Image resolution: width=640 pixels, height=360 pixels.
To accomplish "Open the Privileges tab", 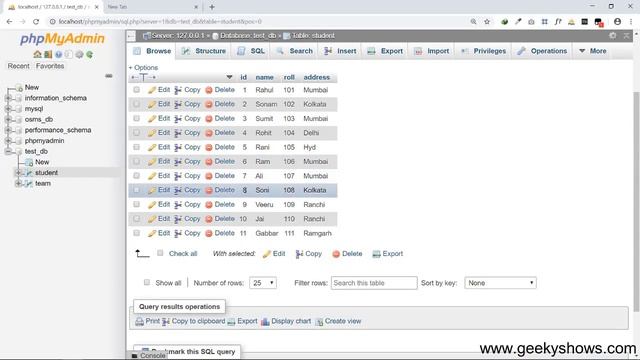I will pyautogui.click(x=484, y=51).
